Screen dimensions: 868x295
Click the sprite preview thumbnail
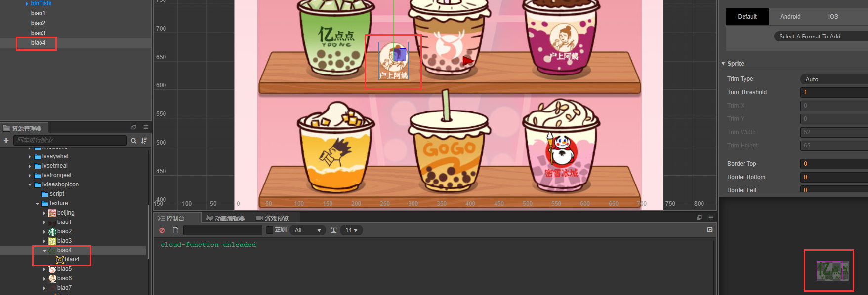[x=832, y=271]
